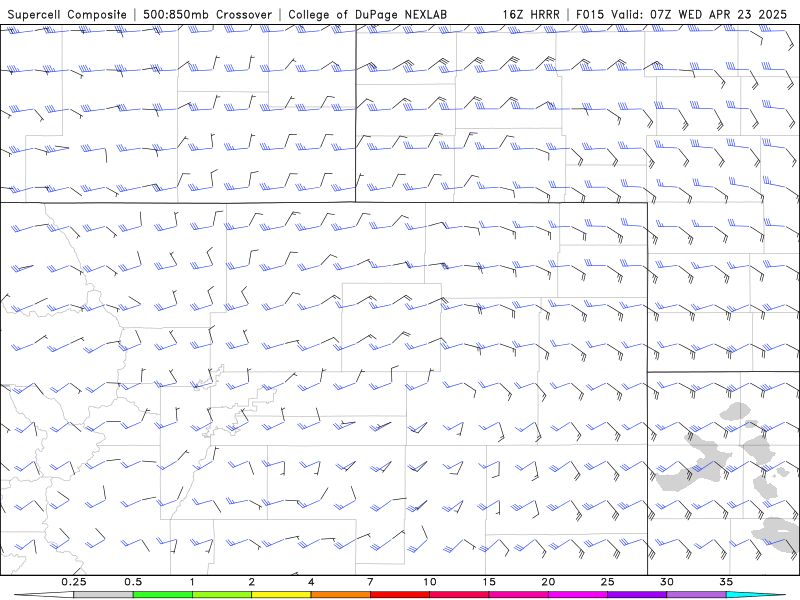Image resolution: width=800 pixels, height=600 pixels.
Task: Click the 16Z HRRR model label
Action: coord(531,14)
